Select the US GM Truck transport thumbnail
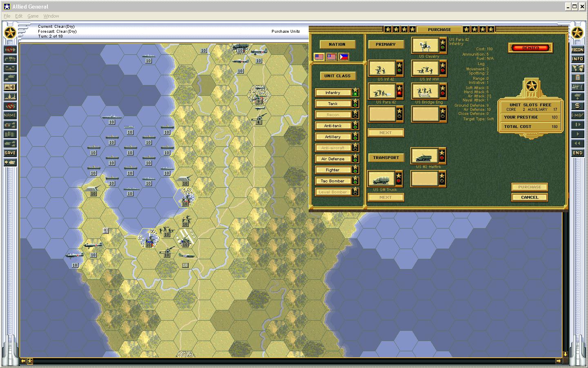 click(381, 179)
